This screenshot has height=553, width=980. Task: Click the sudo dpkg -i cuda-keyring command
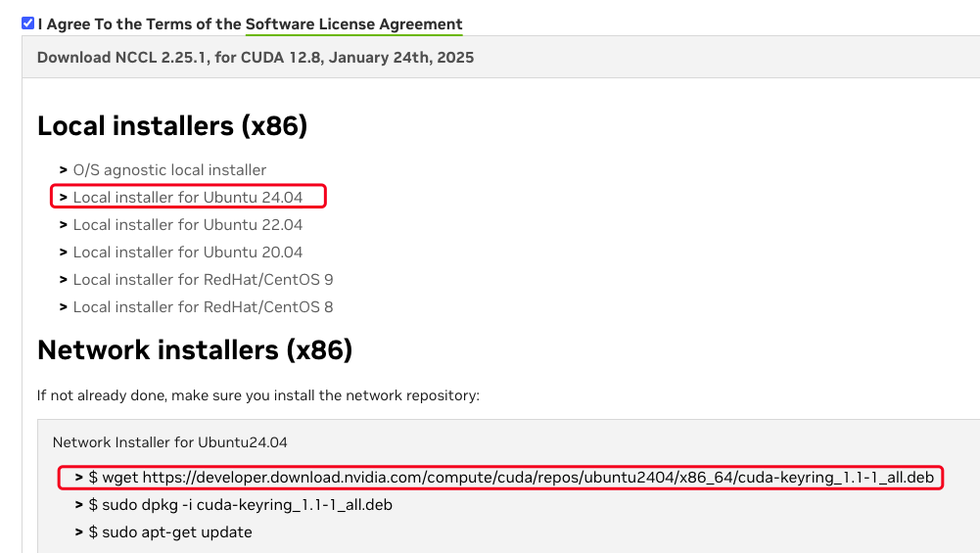pyautogui.click(x=241, y=505)
